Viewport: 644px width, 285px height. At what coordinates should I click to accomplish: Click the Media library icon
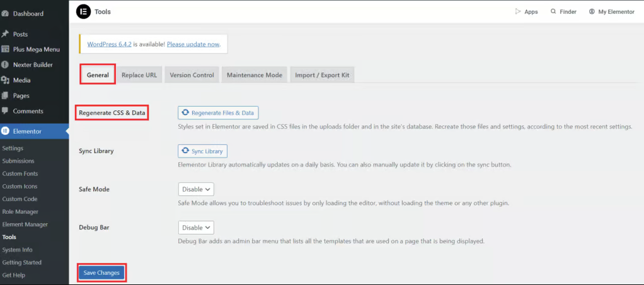point(6,80)
